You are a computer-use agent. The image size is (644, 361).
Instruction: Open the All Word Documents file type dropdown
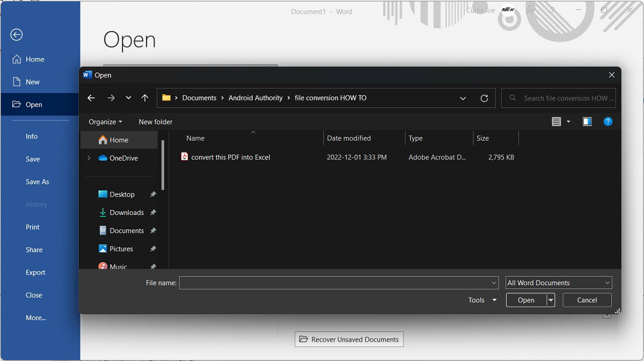(x=558, y=283)
